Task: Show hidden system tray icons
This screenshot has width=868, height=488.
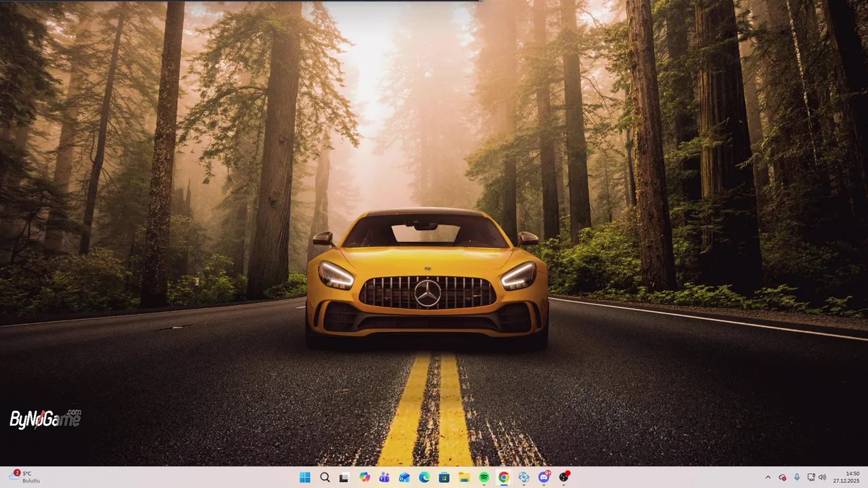Action: (x=768, y=477)
